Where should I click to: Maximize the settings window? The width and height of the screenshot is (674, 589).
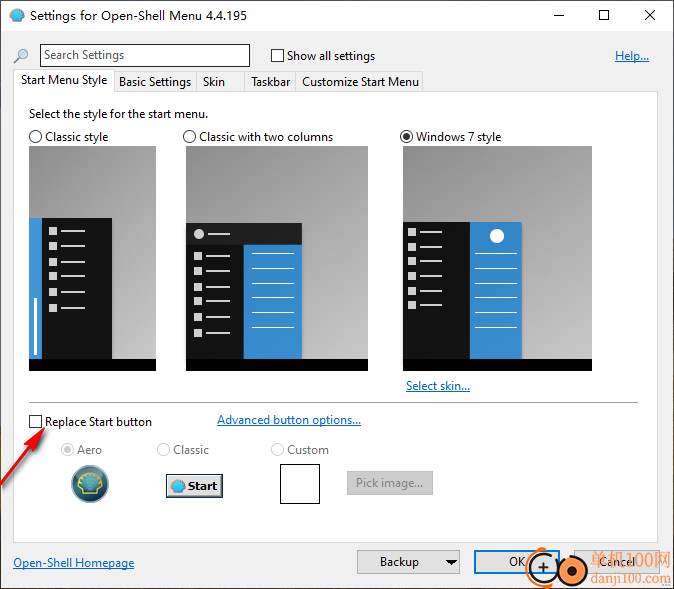(604, 15)
